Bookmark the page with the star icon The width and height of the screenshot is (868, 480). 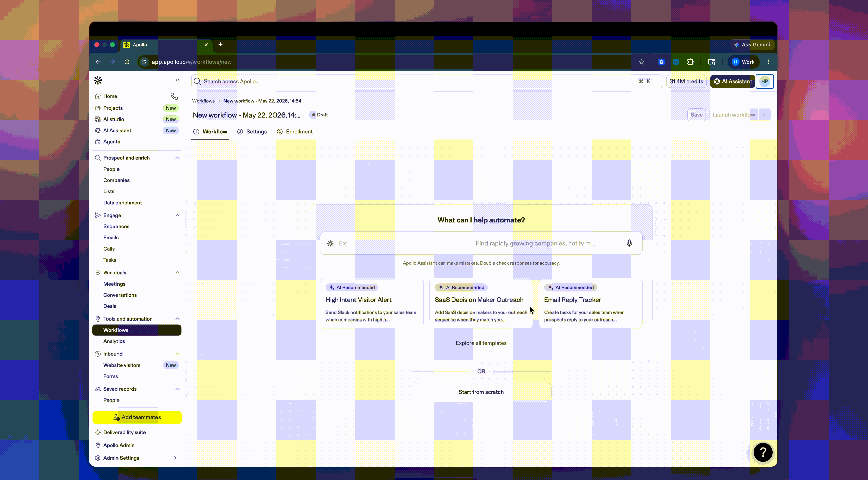click(641, 62)
